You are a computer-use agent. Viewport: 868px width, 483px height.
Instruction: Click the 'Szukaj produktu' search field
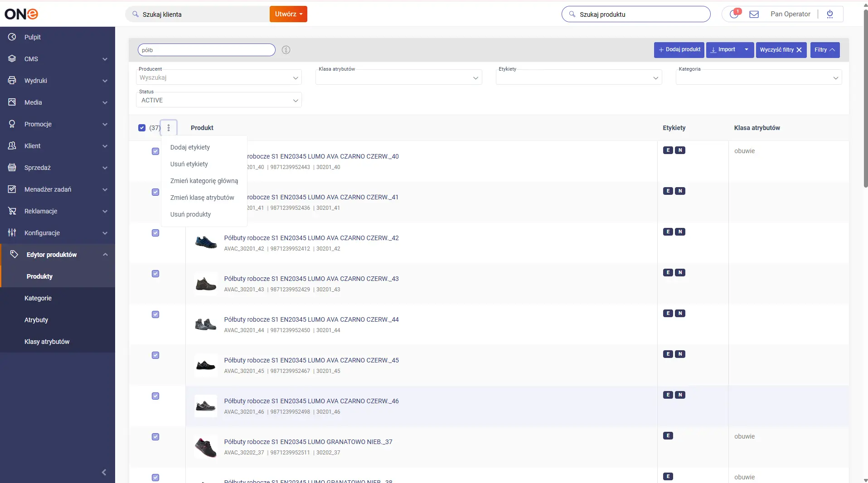click(x=639, y=14)
